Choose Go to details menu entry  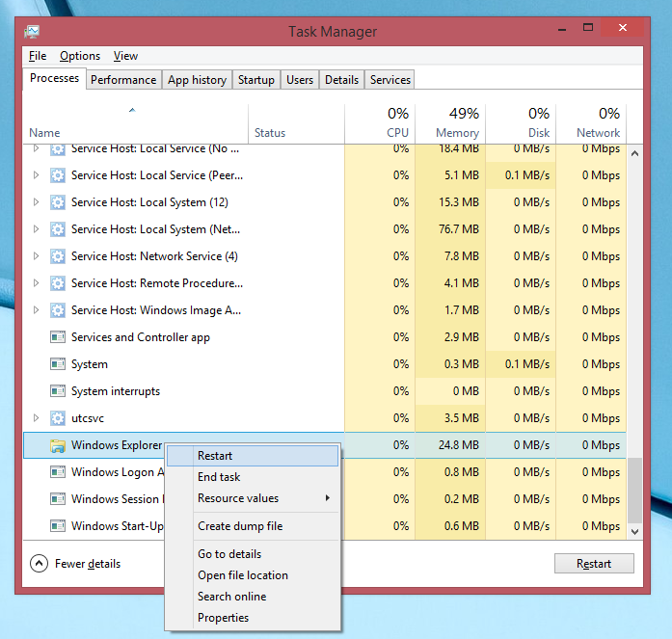tap(253, 554)
